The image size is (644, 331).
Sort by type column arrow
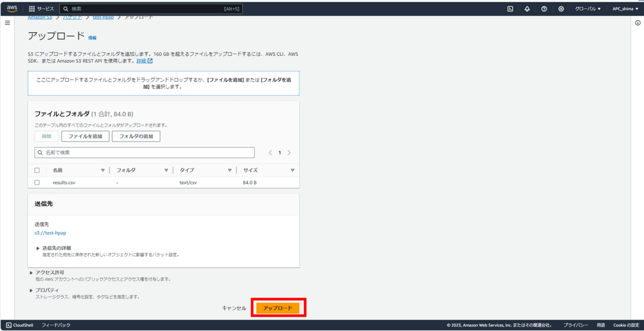click(x=230, y=170)
